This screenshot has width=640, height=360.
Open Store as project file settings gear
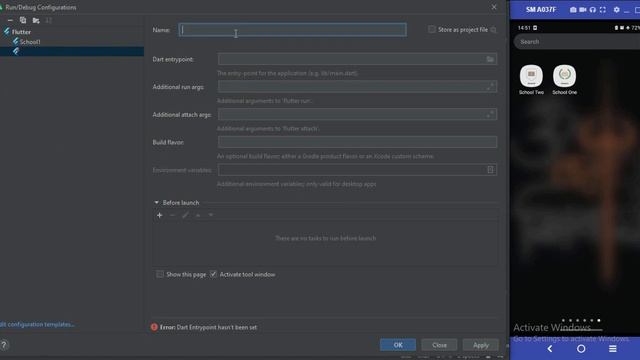[x=493, y=30]
